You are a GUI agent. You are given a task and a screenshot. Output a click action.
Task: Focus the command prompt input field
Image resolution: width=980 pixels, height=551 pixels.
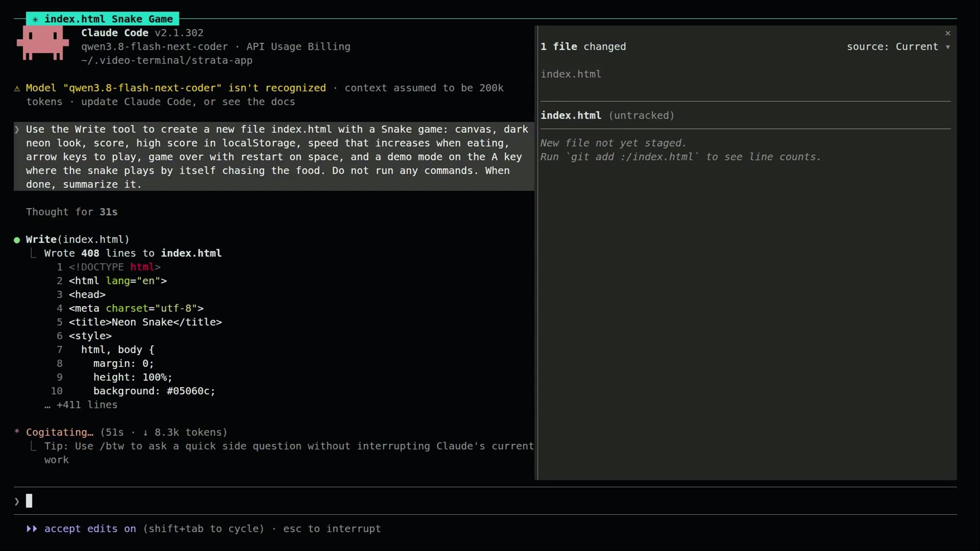tap(485, 501)
